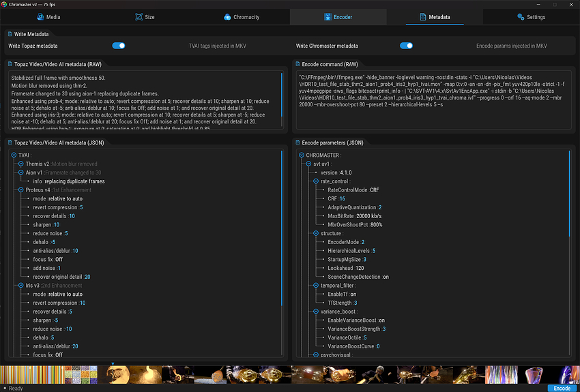Select the cocktail glass thumbnail in filmstrip
Screen dimensions: 580x392
pyautogui.click(x=534, y=375)
